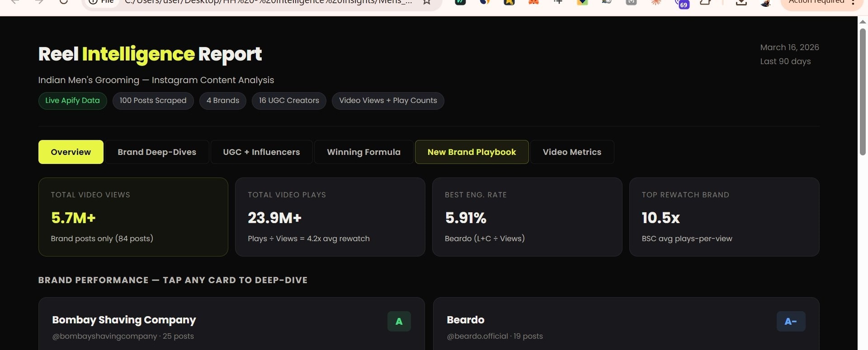Click the page vertical scrollbar thumb
The height and width of the screenshot is (350, 868).
tap(863, 92)
